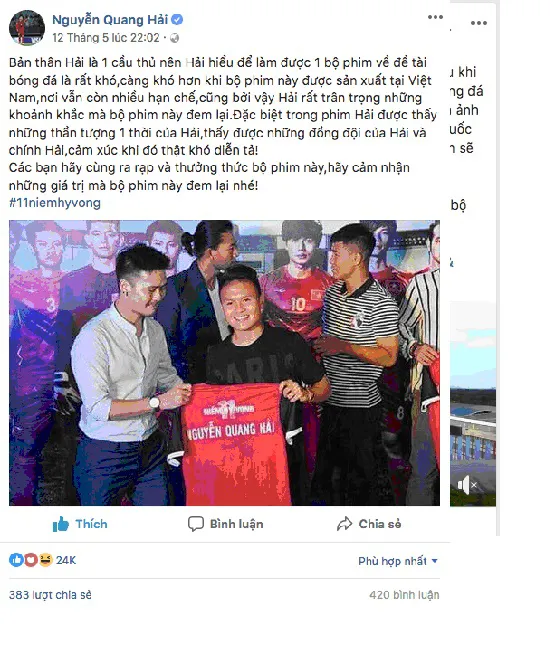Show the 420 bình luận comments
The image size is (550, 670).
click(404, 595)
